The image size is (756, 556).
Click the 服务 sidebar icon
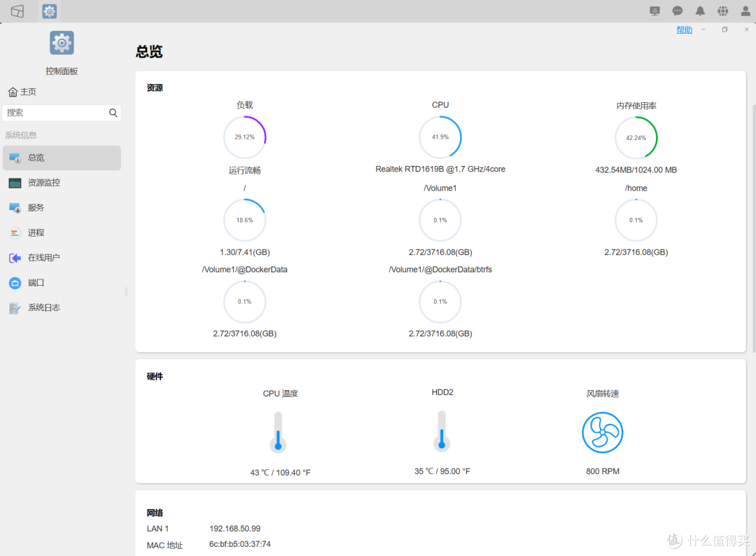(15, 208)
